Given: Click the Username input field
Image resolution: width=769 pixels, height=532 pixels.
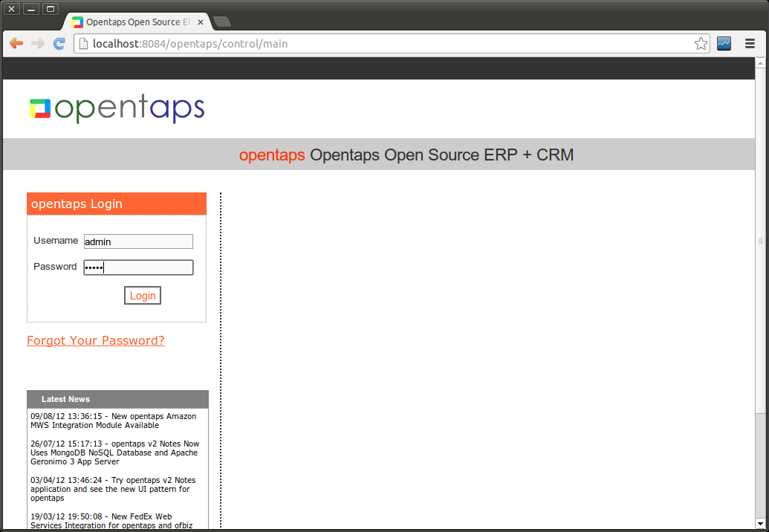Looking at the screenshot, I should (x=138, y=241).
